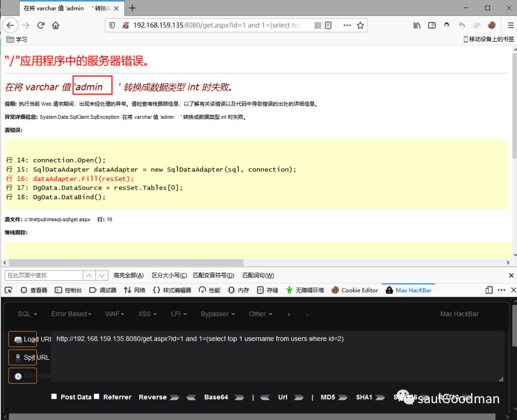Enable the Post Data checkbox
517x420 pixels.
click(54, 396)
